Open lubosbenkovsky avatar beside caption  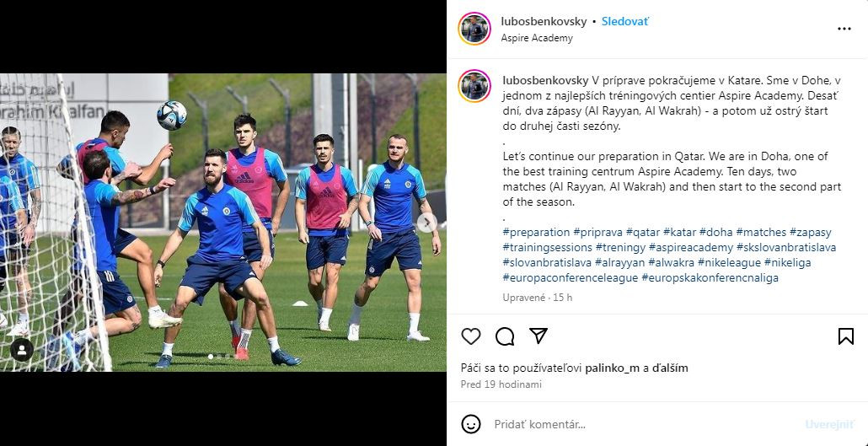pos(474,86)
